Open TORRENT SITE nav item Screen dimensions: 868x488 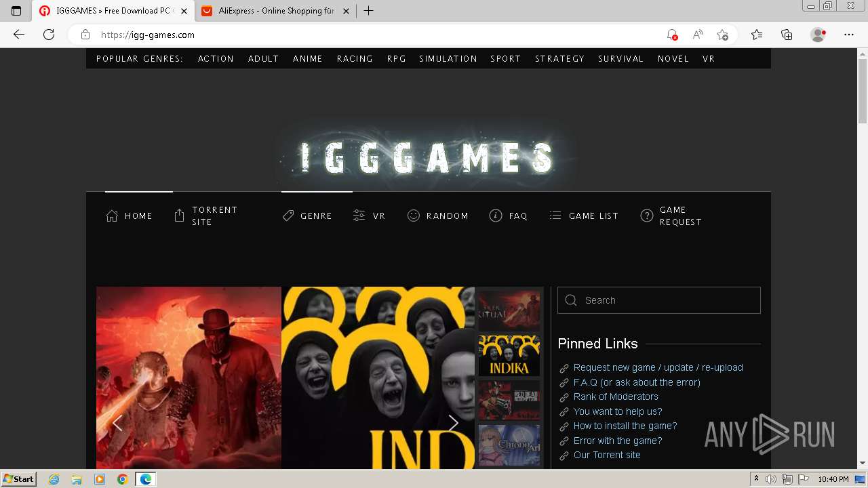(206, 216)
